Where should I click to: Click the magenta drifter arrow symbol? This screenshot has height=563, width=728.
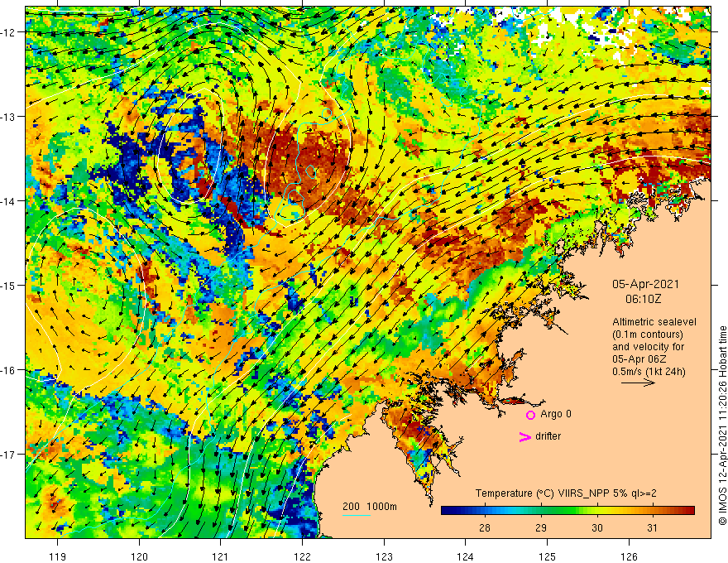(524, 436)
